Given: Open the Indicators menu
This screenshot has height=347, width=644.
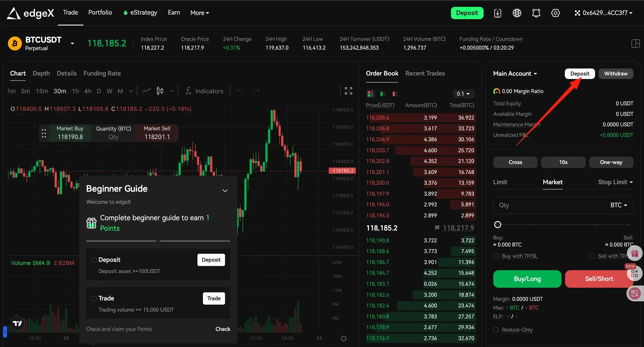Looking at the screenshot, I should coord(204,91).
